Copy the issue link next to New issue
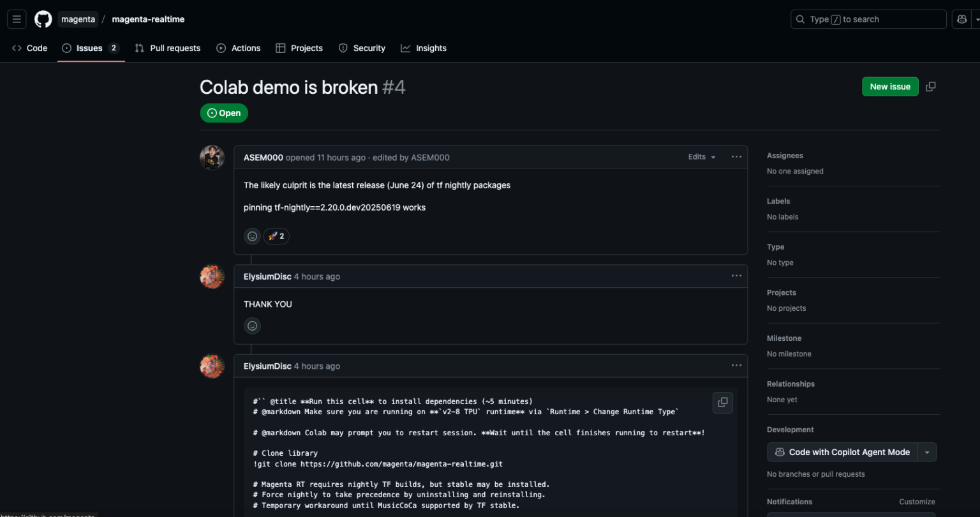The image size is (980, 517). (x=931, y=87)
